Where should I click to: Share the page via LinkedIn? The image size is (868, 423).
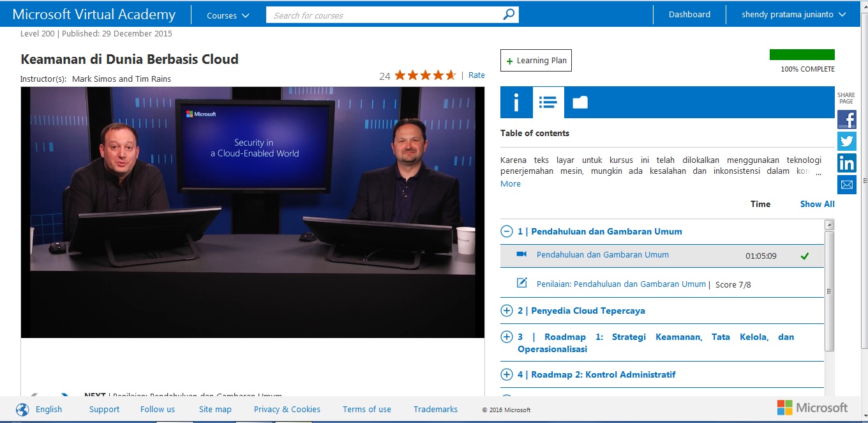[x=847, y=163]
